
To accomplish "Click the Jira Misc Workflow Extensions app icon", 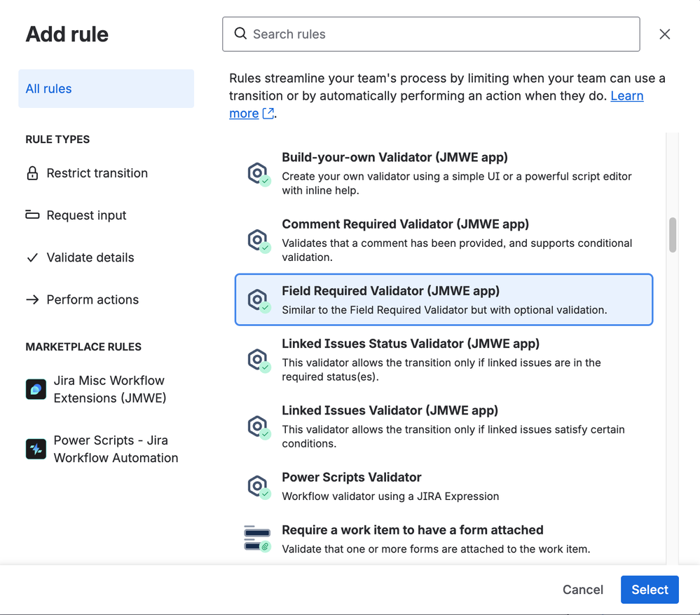I will (36, 389).
